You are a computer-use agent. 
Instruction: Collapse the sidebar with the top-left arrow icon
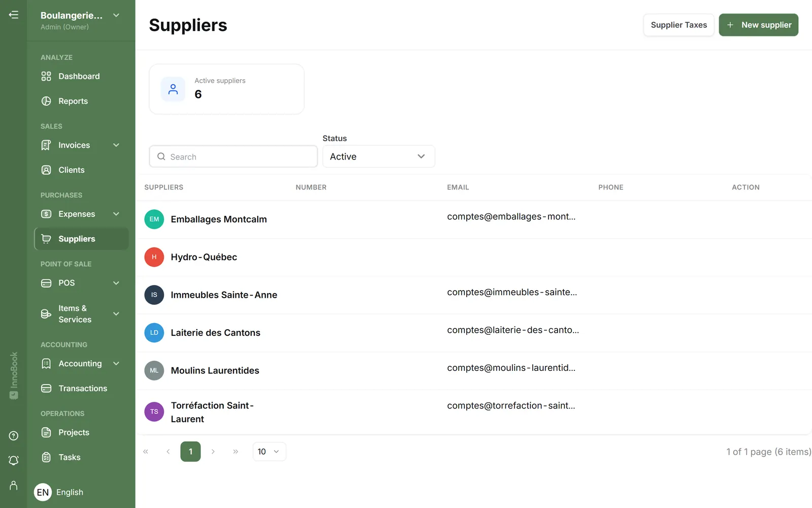coord(14,15)
